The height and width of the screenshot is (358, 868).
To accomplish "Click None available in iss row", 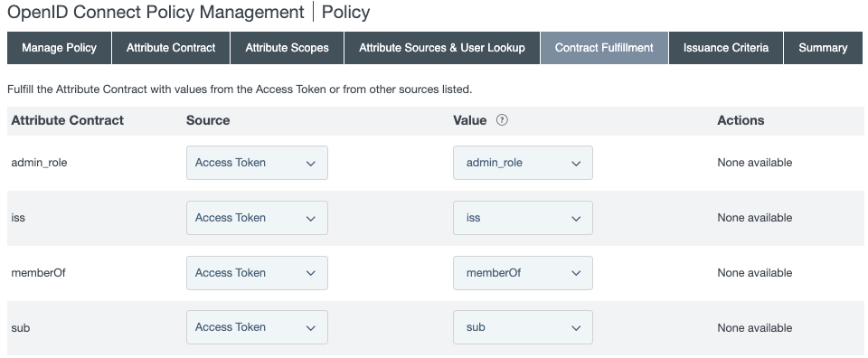I will click(754, 218).
